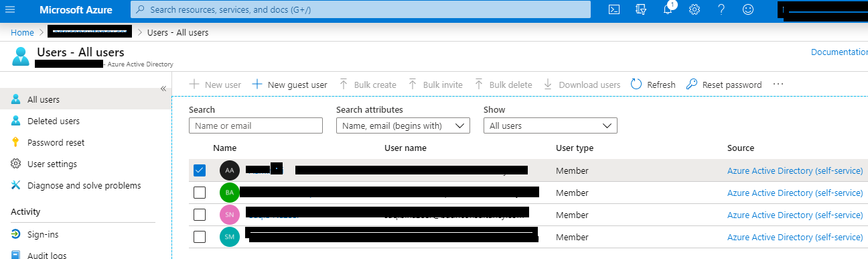
Task: Click the SM user avatar
Action: (x=230, y=237)
